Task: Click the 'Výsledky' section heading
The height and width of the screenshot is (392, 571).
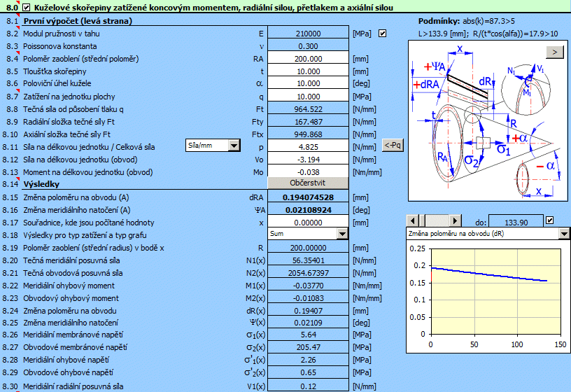Action: point(41,184)
